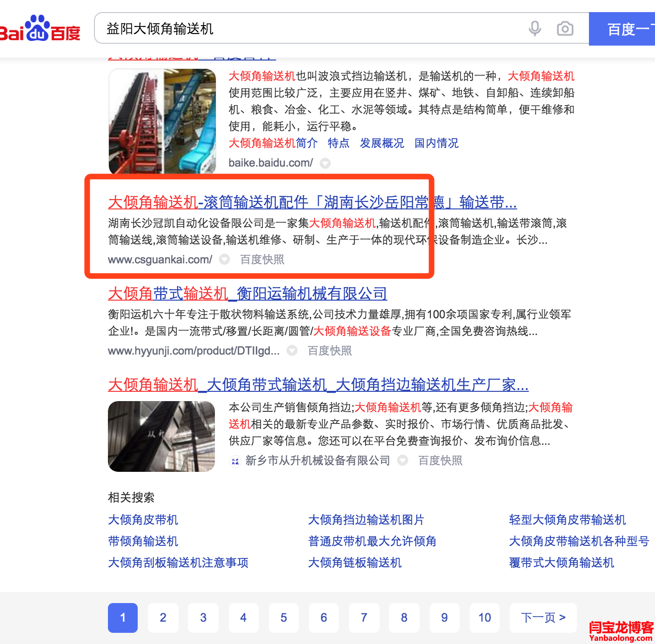The height and width of the screenshot is (644, 655).
Task: Expand dropdown arrow next to www.hyyunji.com URL
Action: coord(292,351)
